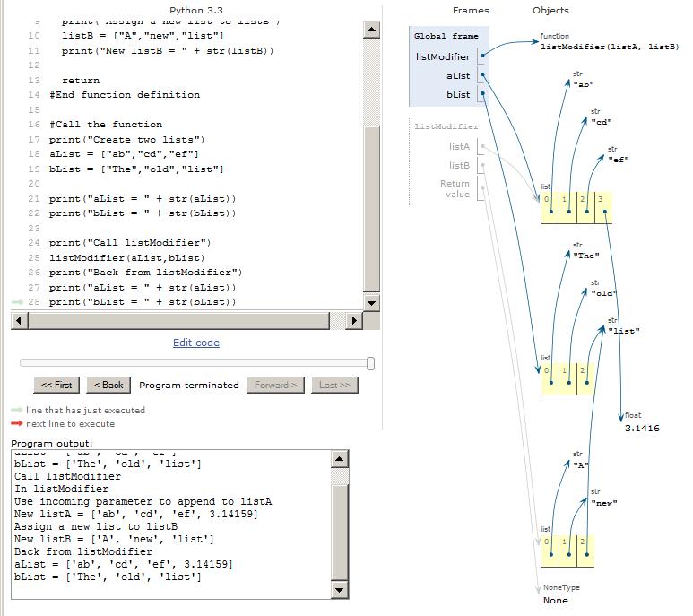693x616 pixels.
Task: Click the 'Objects' column heading
Action: (x=550, y=10)
